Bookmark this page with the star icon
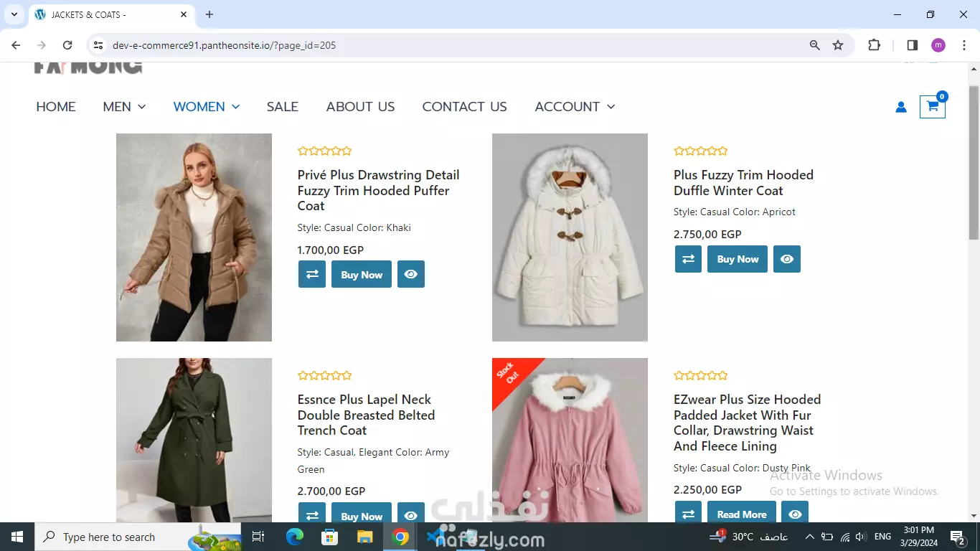 pyautogui.click(x=838, y=45)
